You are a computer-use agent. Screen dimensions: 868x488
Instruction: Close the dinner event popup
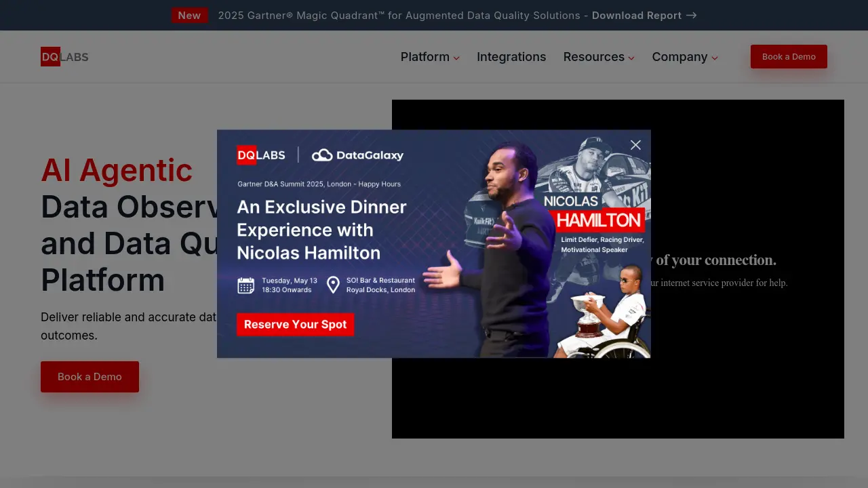[x=635, y=145]
